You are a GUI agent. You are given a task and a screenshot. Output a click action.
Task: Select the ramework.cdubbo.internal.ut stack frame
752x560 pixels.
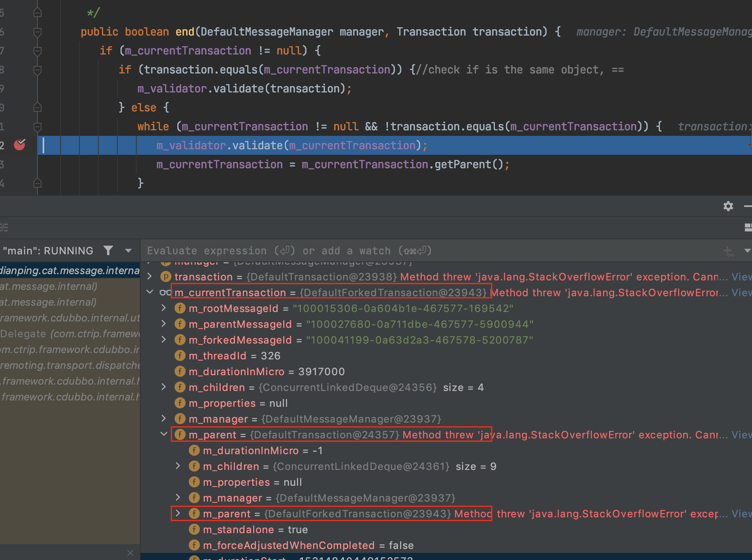[x=70, y=318]
